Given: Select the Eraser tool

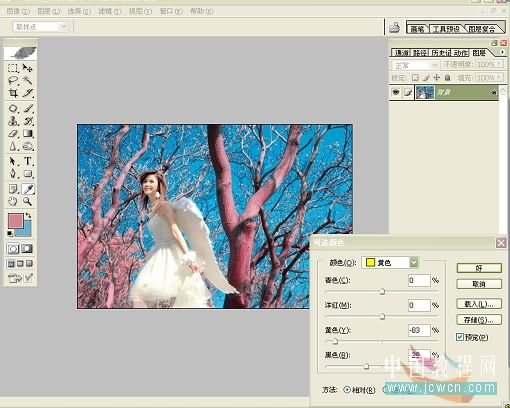Looking at the screenshot, I should pyautogui.click(x=13, y=134).
